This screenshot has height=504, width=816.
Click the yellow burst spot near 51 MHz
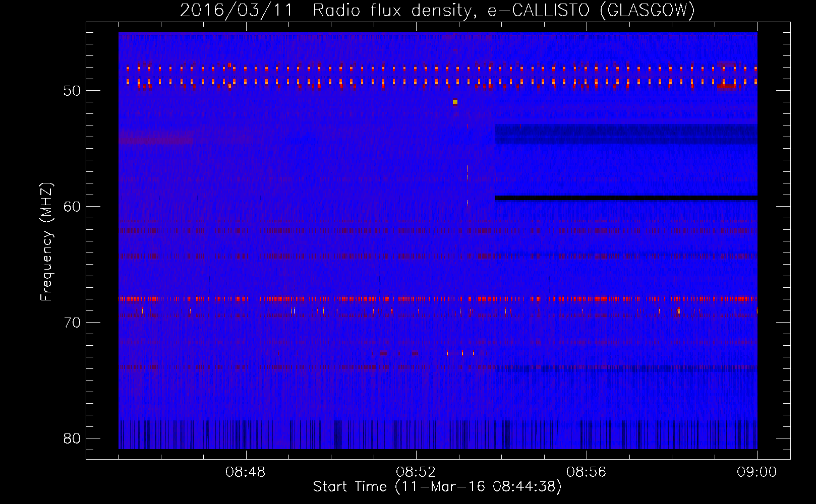click(x=455, y=102)
